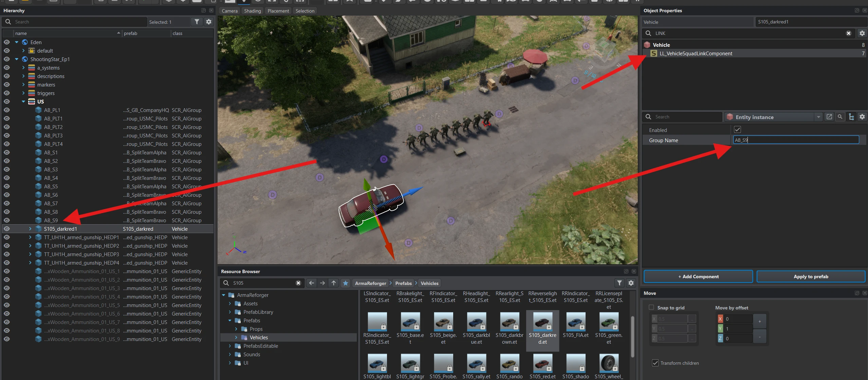Click the open-prefab icon next to Entity instance
Screen dimensions: 868x380
[829, 117]
